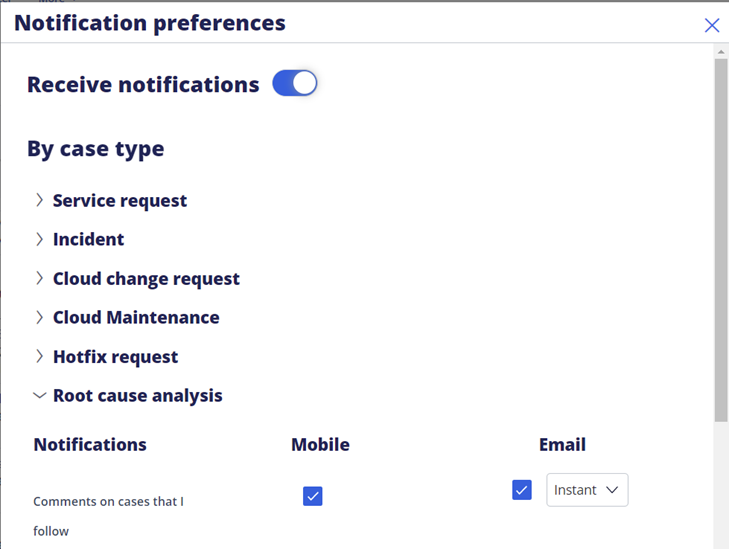Viewport: 730px width, 550px height.
Task: Uncheck the Email checkbox for followed-case comments
Action: tap(522, 489)
